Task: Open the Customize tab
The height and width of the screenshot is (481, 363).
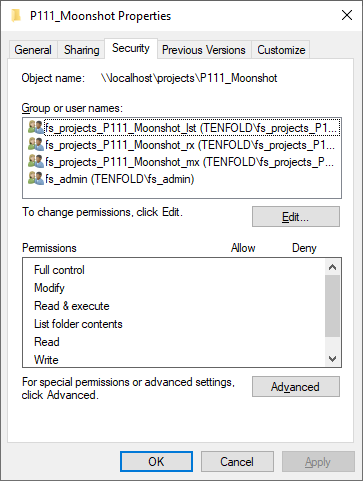Action: [281, 50]
